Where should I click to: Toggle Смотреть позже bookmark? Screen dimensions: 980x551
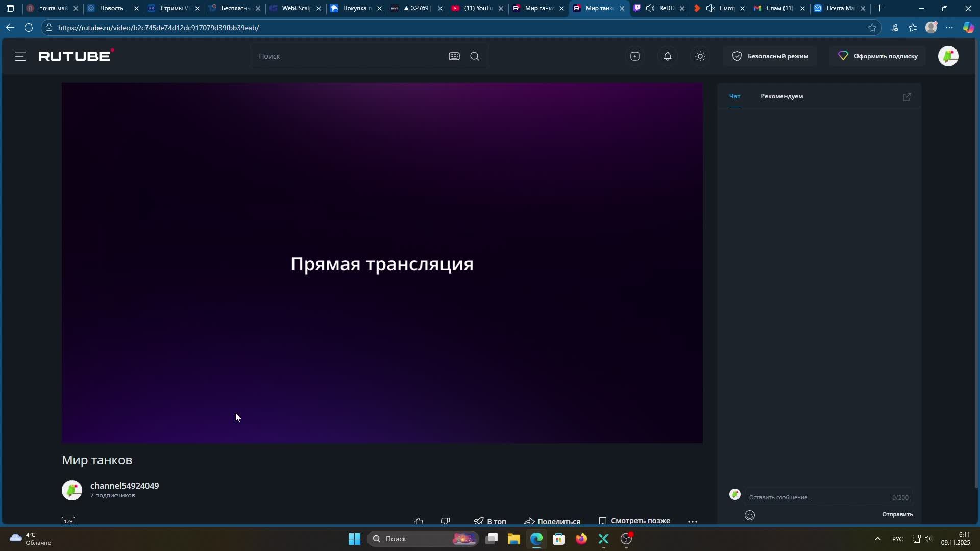pos(634,521)
